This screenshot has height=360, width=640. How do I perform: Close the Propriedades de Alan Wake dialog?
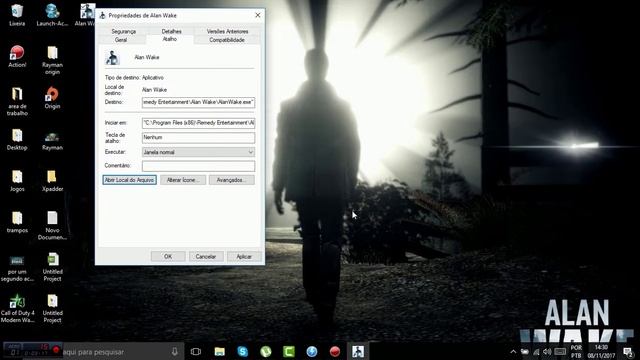coord(258,15)
